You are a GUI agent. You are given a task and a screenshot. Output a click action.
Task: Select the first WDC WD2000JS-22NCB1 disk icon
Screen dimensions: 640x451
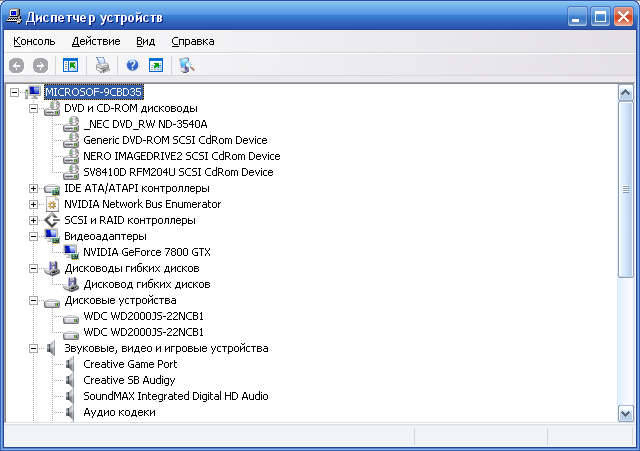click(71, 318)
